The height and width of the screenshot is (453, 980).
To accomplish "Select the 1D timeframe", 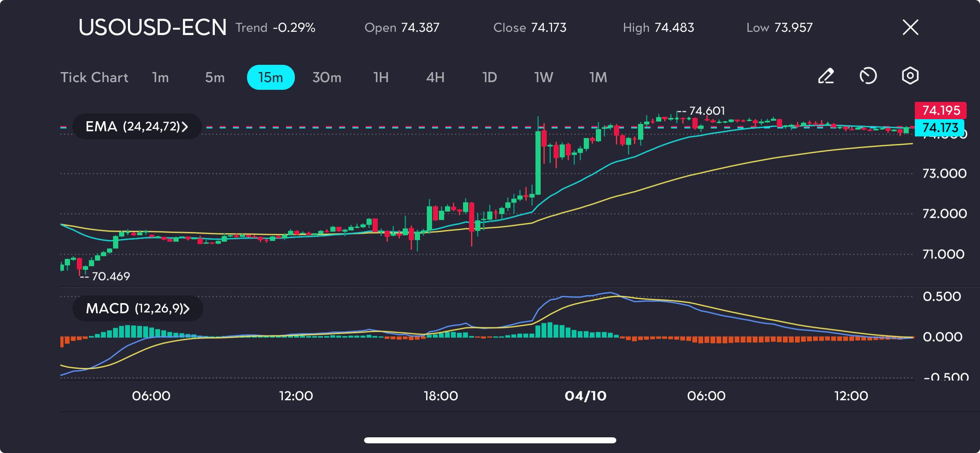I will pos(490,77).
